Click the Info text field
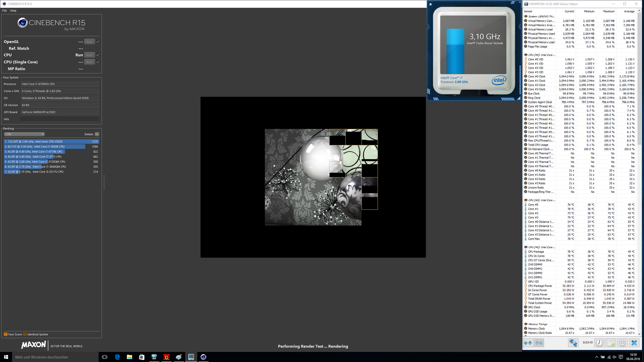This screenshot has height=362, width=644. pyautogui.click(x=60, y=119)
